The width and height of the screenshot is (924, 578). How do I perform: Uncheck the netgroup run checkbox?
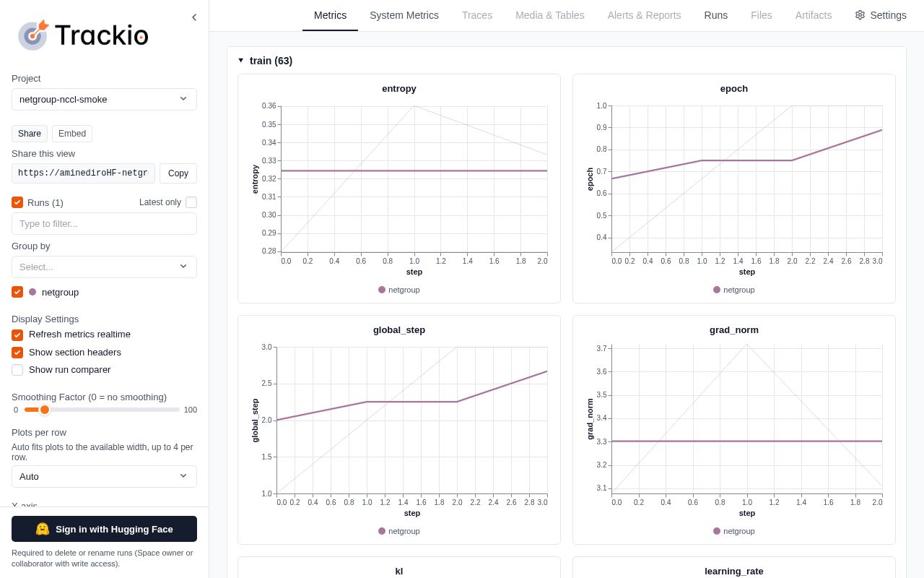[x=17, y=292]
